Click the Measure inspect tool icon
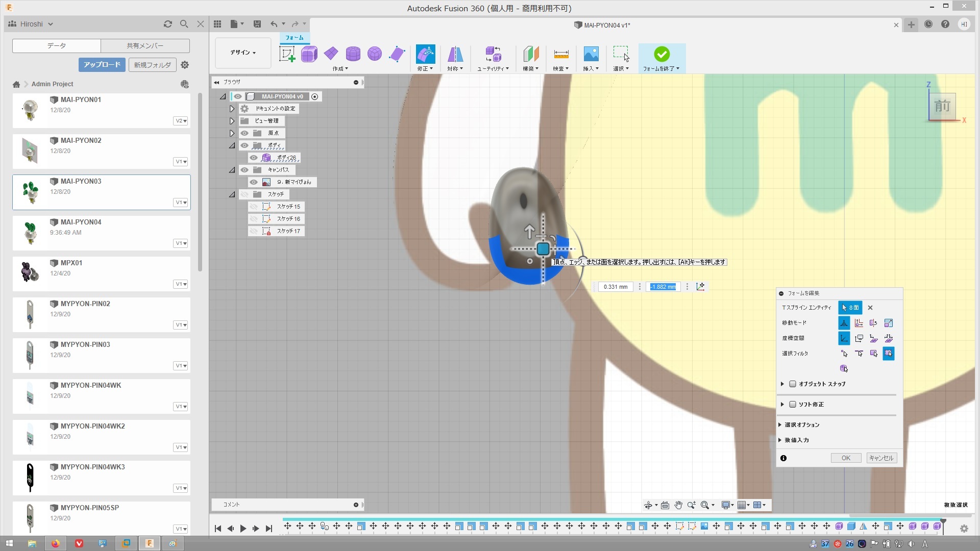The height and width of the screenshot is (551, 980). [560, 54]
